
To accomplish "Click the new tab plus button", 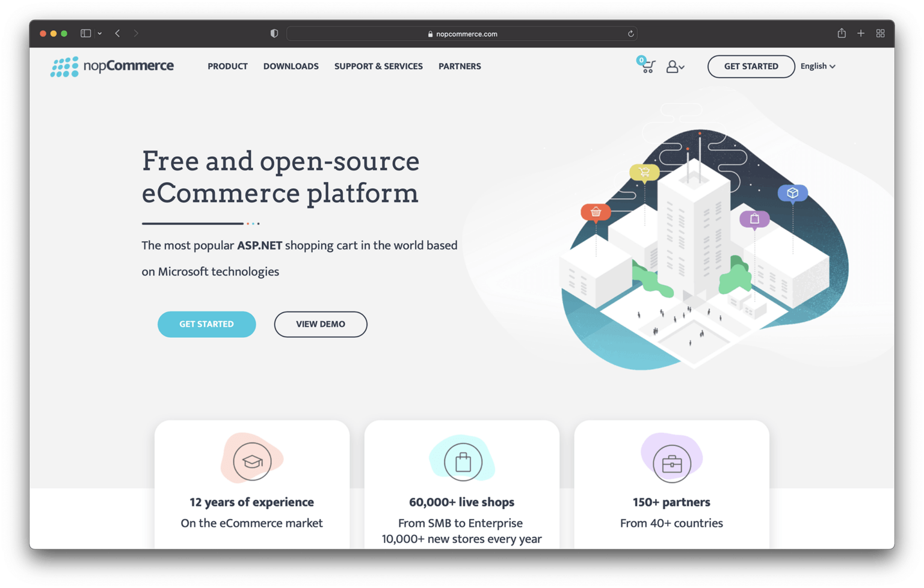I will (861, 33).
